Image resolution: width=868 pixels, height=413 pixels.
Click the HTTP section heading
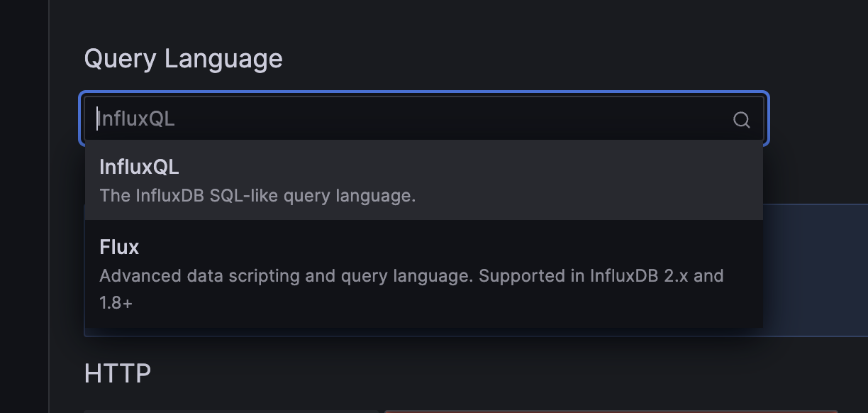[x=118, y=373]
